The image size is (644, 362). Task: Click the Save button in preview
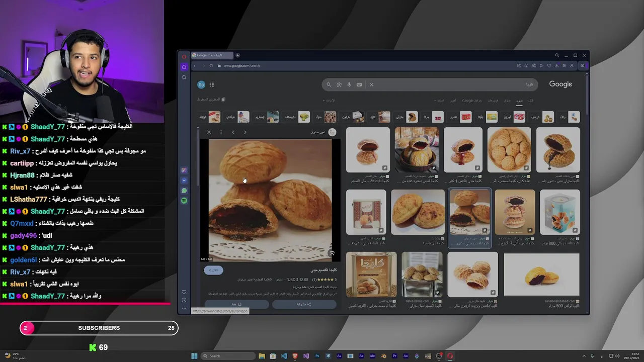point(236,304)
